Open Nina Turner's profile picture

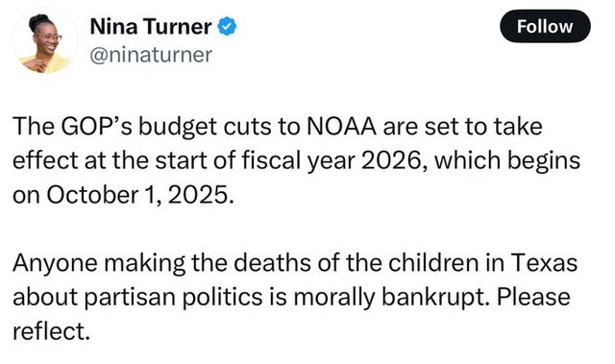pyautogui.click(x=45, y=40)
